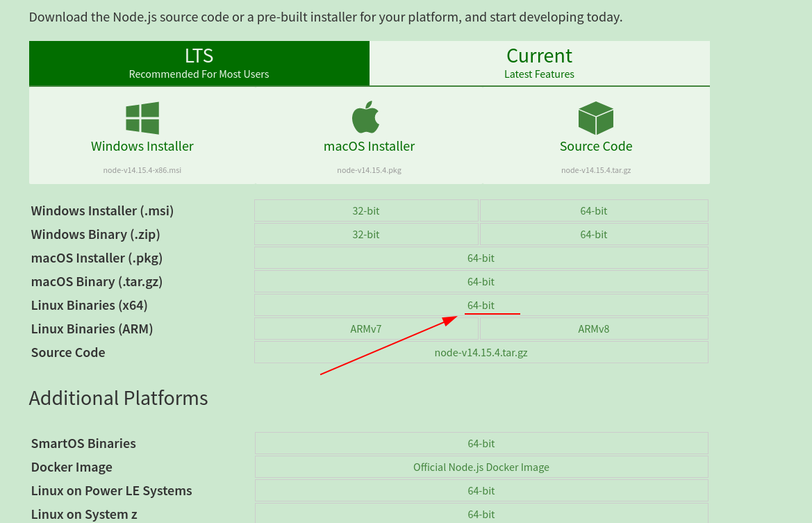The image size is (812, 523).
Task: Click the Docker Image row label
Action: 72,467
